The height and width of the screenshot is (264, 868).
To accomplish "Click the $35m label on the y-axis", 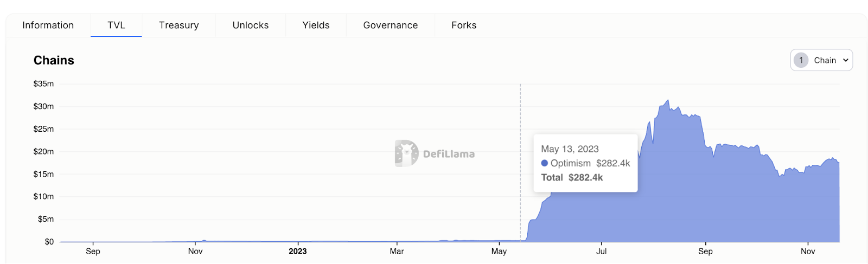I will click(43, 84).
